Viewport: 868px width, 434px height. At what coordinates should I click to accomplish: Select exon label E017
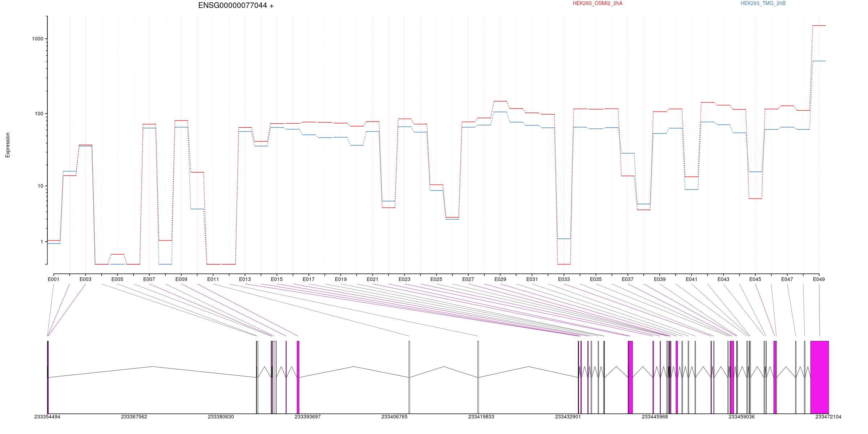[309, 279]
